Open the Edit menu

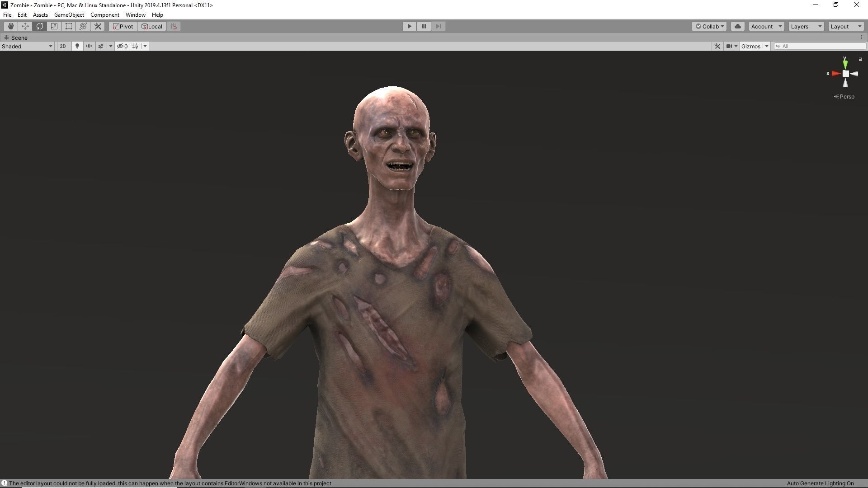(x=22, y=15)
